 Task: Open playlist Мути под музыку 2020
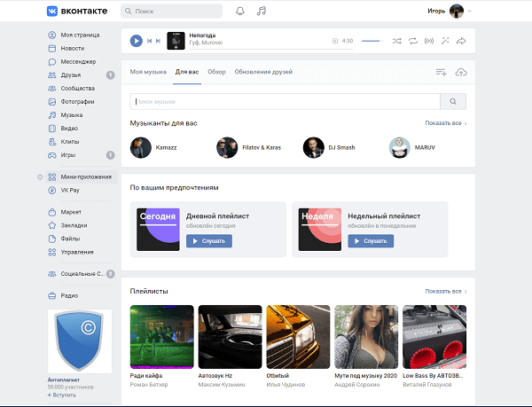(x=366, y=337)
